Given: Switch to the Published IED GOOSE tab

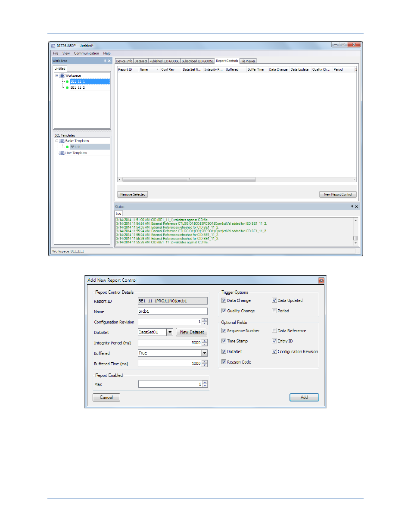Looking at the screenshot, I should [x=164, y=61].
